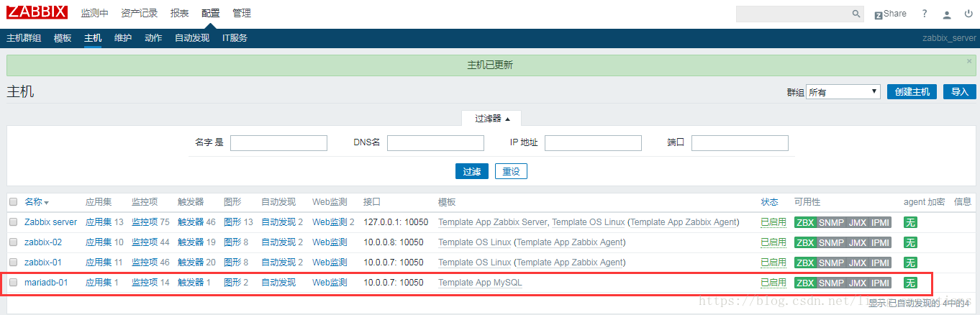Switch to 主机 submenu tab
The height and width of the screenshot is (315, 980).
click(x=93, y=38)
